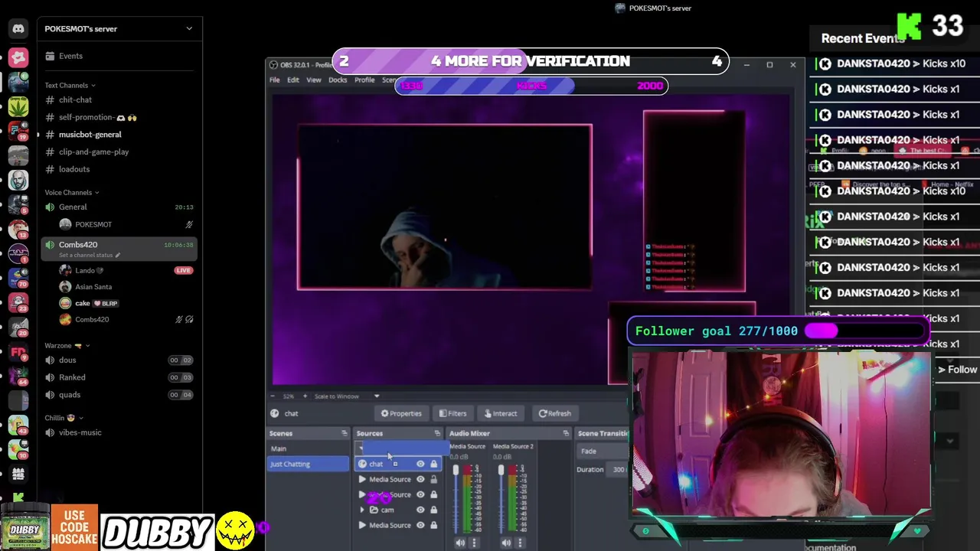Open the server icon with badge 43
Viewport: 980px width, 551px height.
[x=18, y=425]
